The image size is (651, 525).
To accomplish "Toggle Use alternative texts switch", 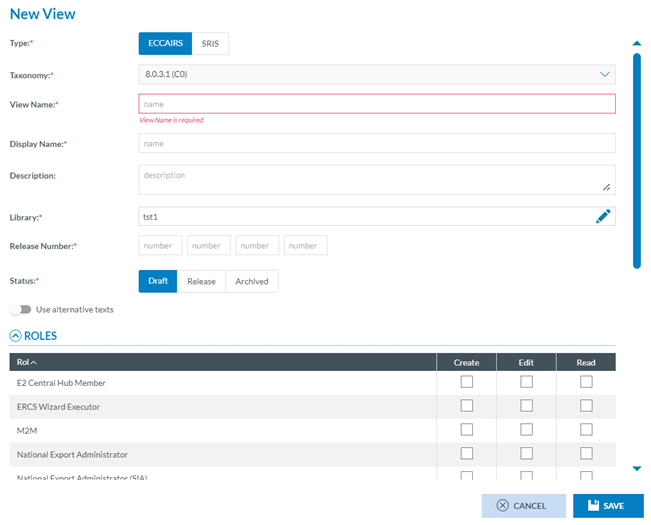I will [20, 309].
